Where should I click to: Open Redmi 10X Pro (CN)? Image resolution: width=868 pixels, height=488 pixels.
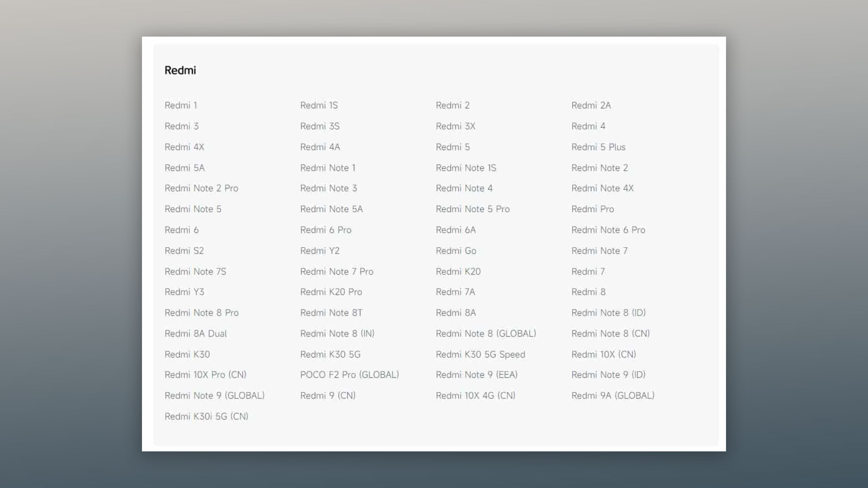[x=206, y=375]
